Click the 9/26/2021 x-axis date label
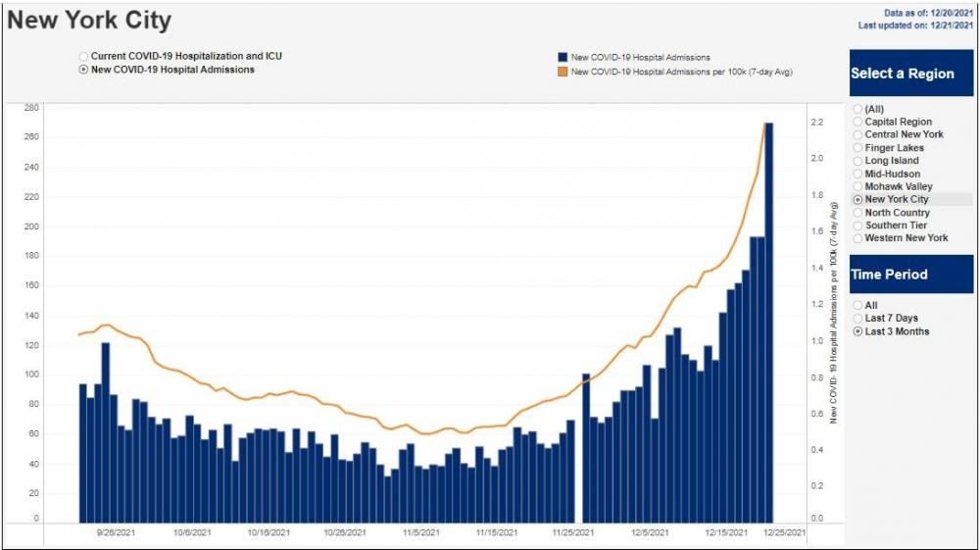Image resolution: width=980 pixels, height=550 pixels. click(117, 533)
